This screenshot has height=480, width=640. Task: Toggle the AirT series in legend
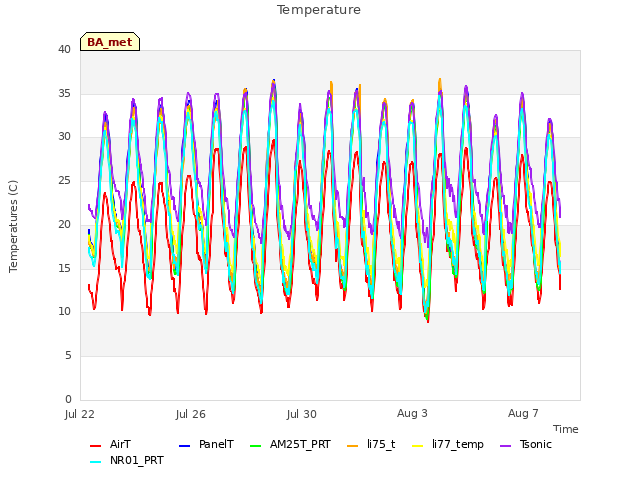pos(120,444)
